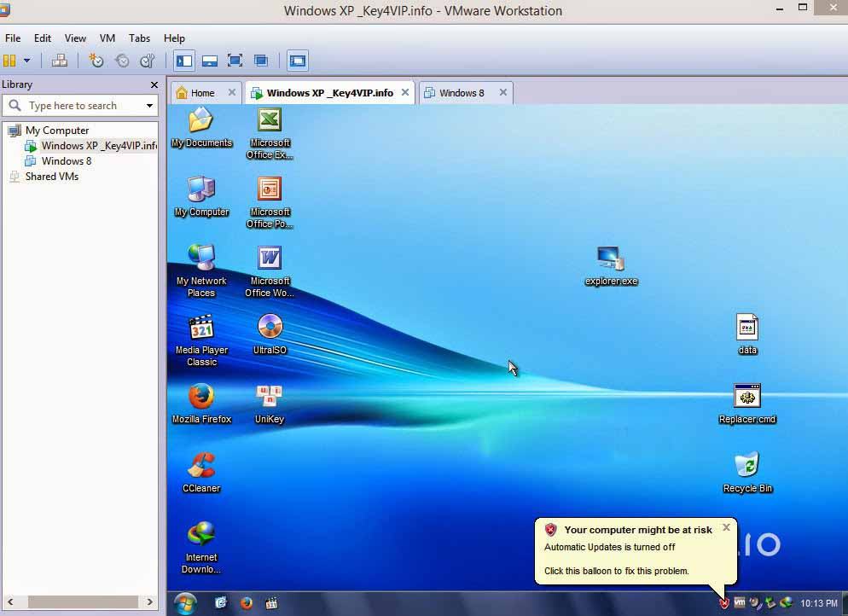Image resolution: width=848 pixels, height=616 pixels.
Task: Enter full screen mode
Action: [x=235, y=61]
